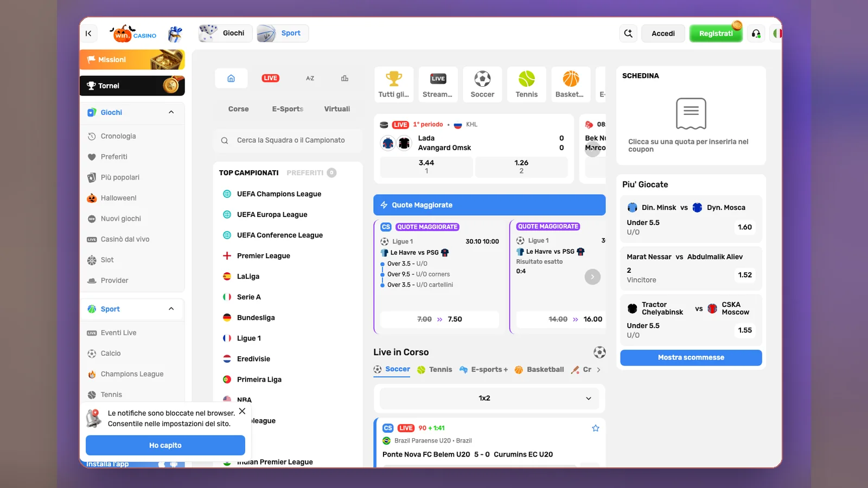Click the soccer ball icon beside Live in Corso
Viewport: 868px width, 488px height.
click(599, 352)
